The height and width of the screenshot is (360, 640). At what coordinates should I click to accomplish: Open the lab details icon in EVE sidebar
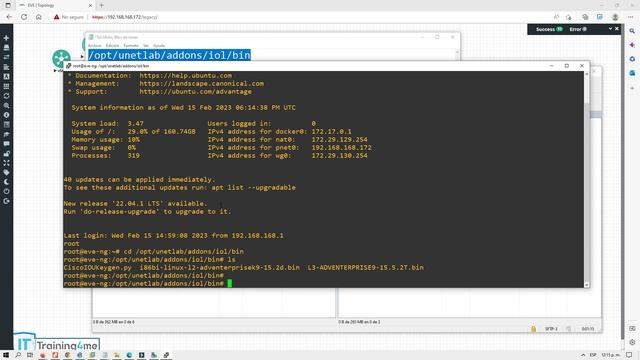point(6,124)
